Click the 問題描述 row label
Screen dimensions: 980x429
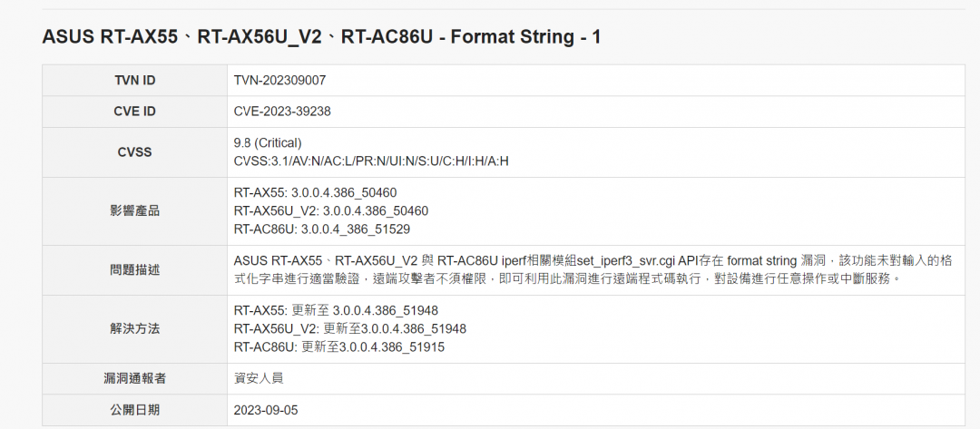(x=134, y=269)
